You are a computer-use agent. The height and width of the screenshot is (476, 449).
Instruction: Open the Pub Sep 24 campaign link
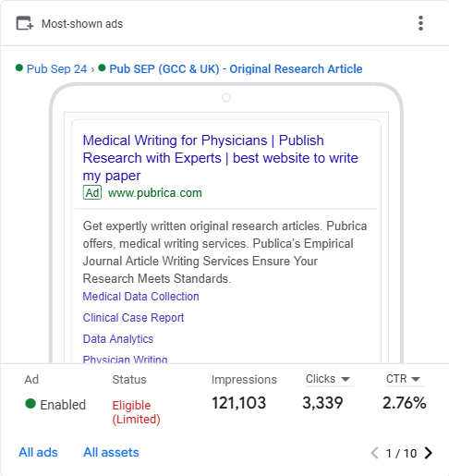pos(56,69)
